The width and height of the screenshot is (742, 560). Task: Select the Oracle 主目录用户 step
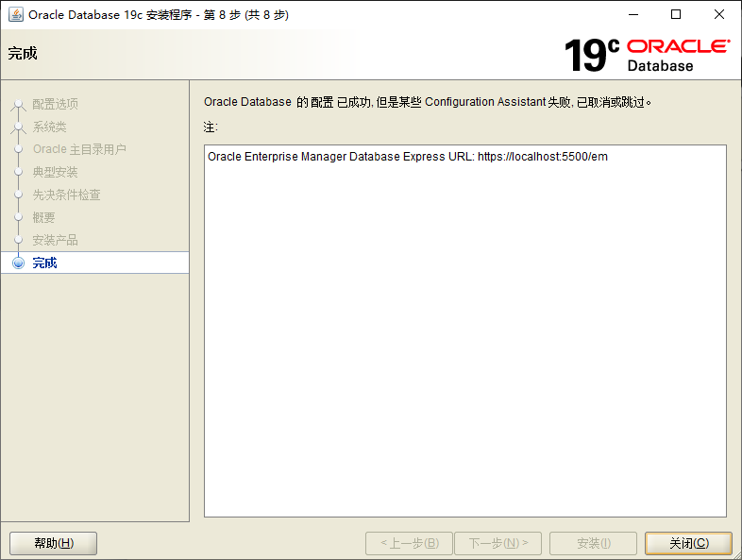(79, 149)
